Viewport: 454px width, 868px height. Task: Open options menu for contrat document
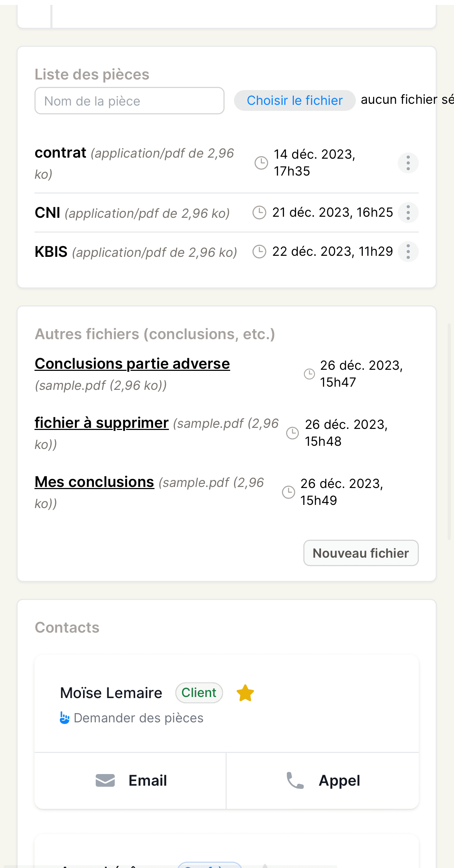tap(408, 163)
